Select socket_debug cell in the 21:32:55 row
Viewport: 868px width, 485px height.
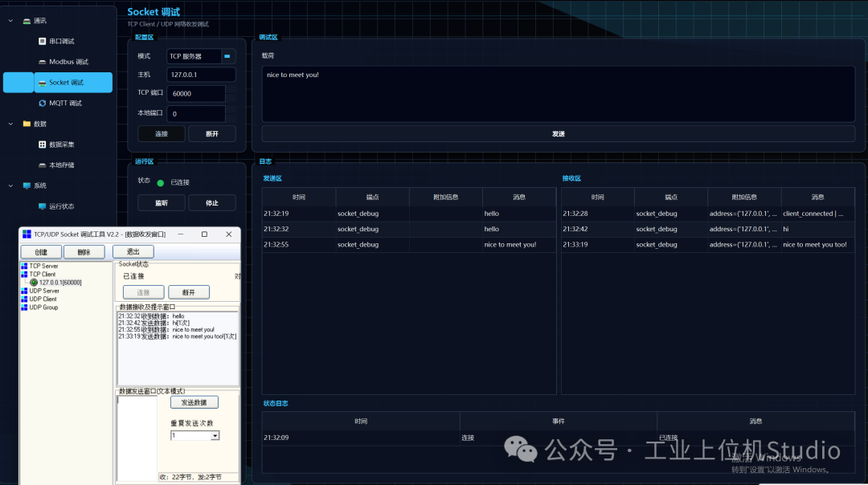click(373, 244)
